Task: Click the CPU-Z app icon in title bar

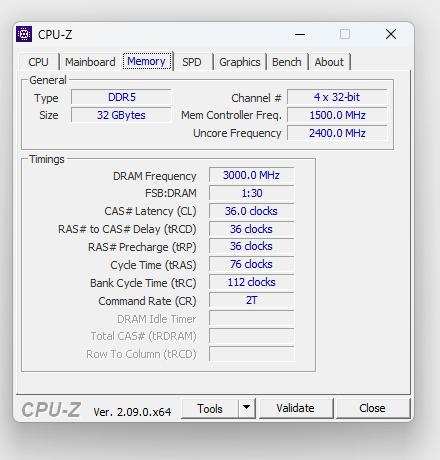Action: click(x=24, y=34)
